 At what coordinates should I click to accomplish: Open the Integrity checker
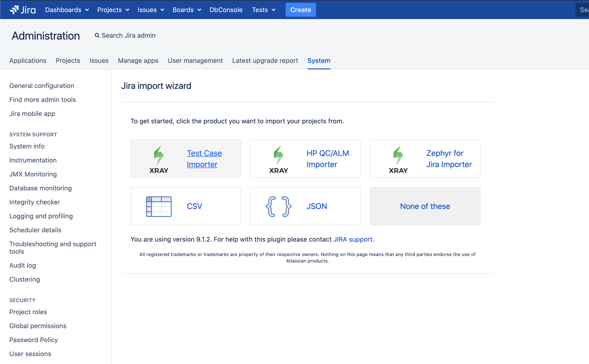point(34,202)
